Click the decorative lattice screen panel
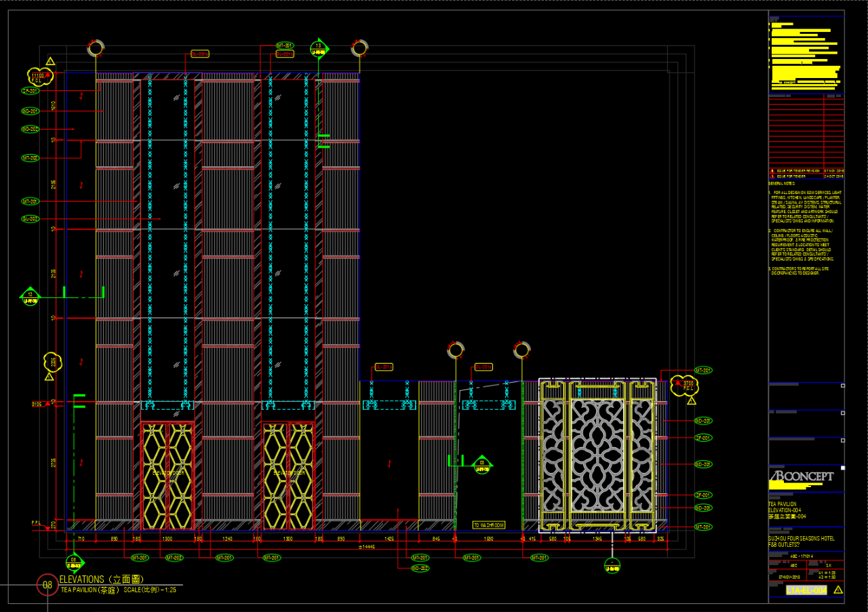The image size is (868, 612). point(597,455)
